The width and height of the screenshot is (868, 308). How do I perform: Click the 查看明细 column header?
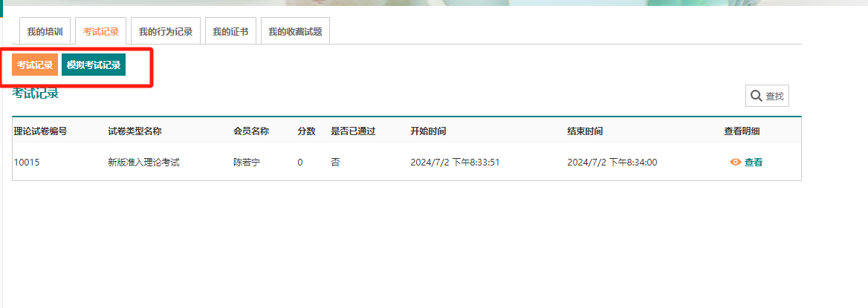742,131
